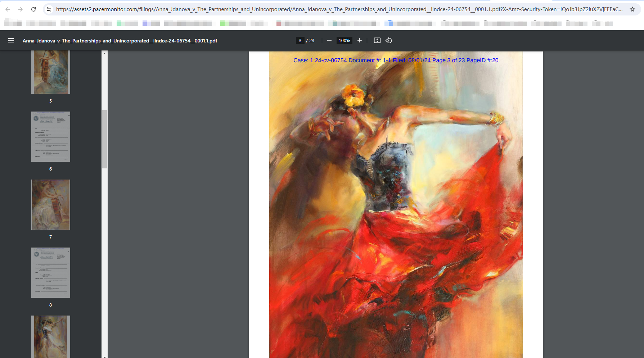Activate the fit-to-page icon
644x358 pixels.
click(x=377, y=40)
